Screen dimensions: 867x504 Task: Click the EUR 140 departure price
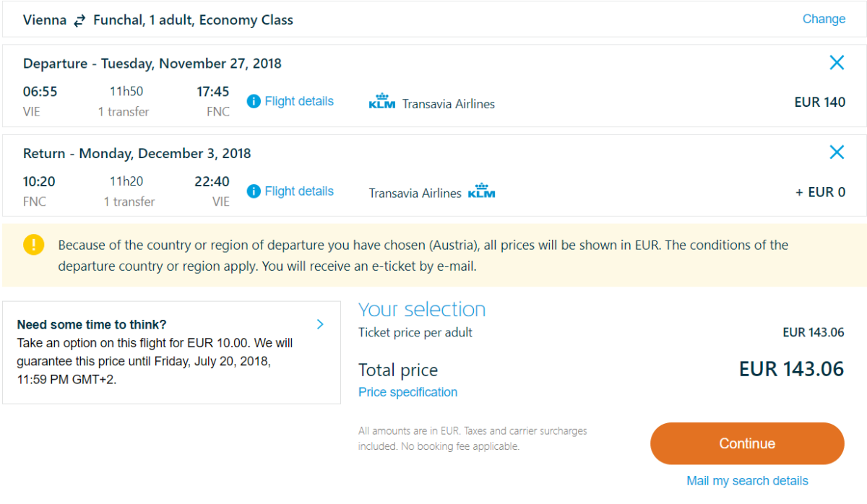[x=819, y=102]
